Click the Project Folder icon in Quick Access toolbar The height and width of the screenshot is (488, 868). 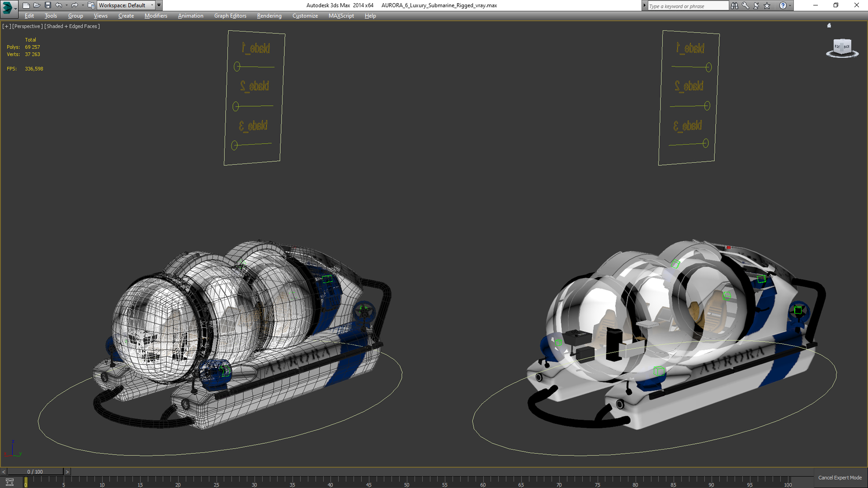click(91, 5)
